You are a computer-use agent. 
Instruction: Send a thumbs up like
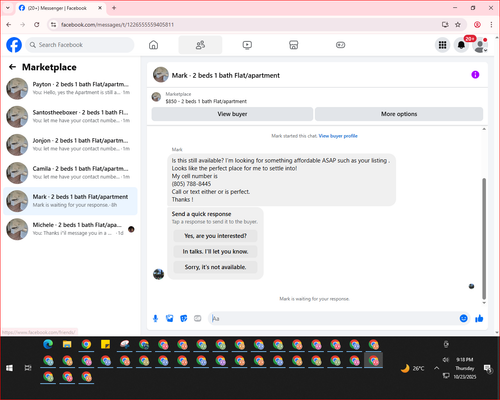(479, 319)
